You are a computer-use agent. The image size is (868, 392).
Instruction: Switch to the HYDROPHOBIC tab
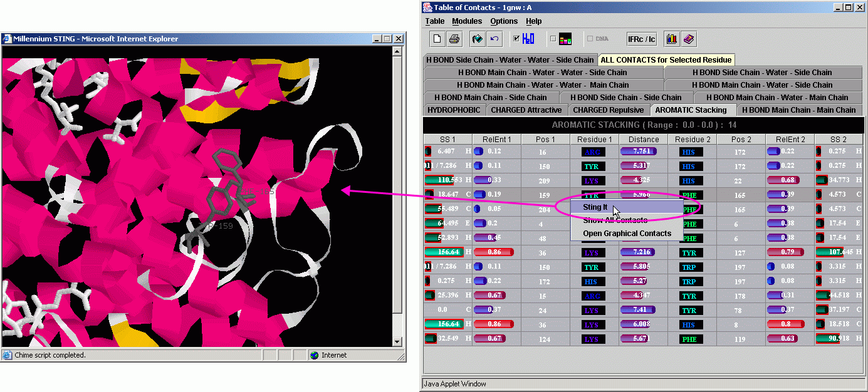coord(454,110)
